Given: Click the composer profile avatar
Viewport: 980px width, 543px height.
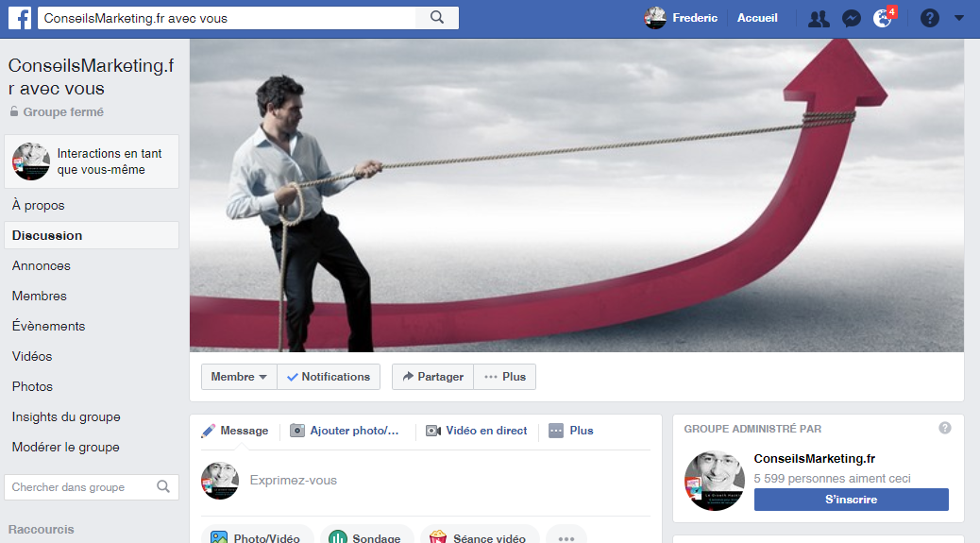Looking at the screenshot, I should click(x=220, y=481).
